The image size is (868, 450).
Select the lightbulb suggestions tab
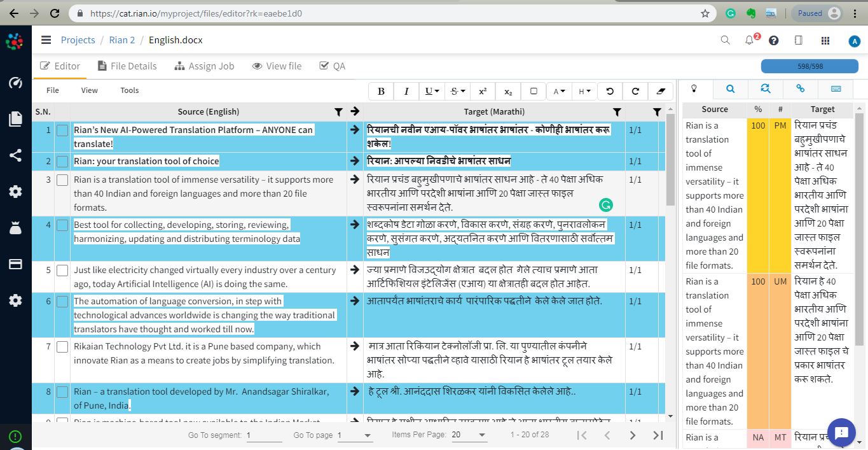(694, 89)
